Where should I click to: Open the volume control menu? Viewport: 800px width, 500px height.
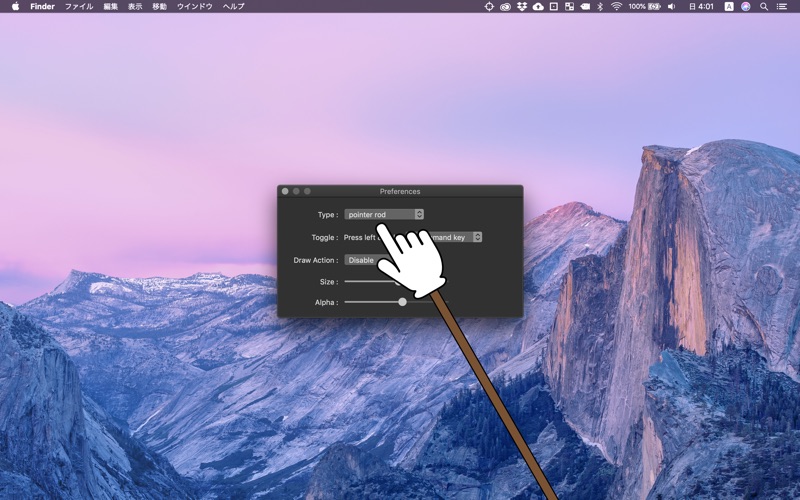tap(671, 6)
